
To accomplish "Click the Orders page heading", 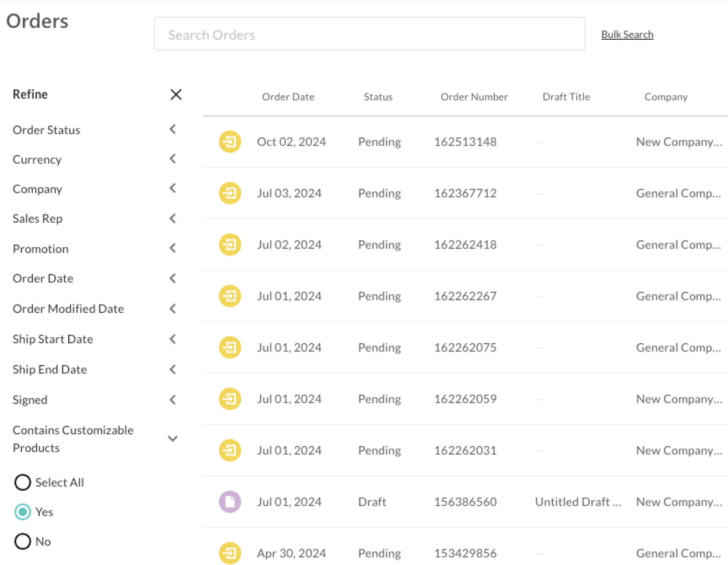I will click(37, 21).
